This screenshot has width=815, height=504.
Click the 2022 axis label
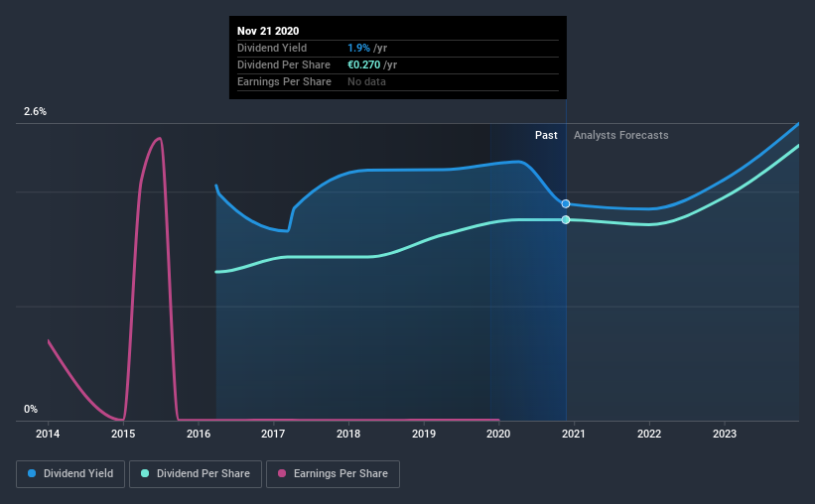[x=649, y=434]
